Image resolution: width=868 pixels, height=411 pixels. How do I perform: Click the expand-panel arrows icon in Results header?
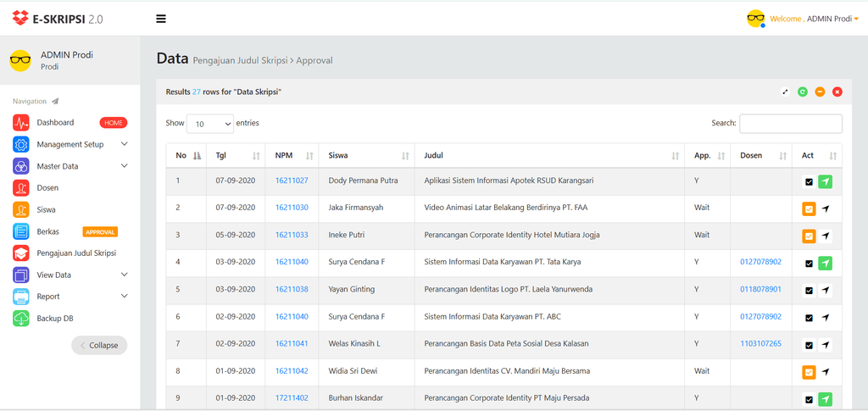(x=785, y=92)
